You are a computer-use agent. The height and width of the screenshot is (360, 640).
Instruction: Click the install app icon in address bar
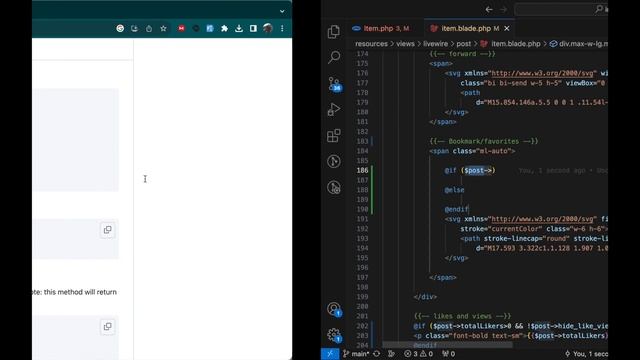point(134,29)
